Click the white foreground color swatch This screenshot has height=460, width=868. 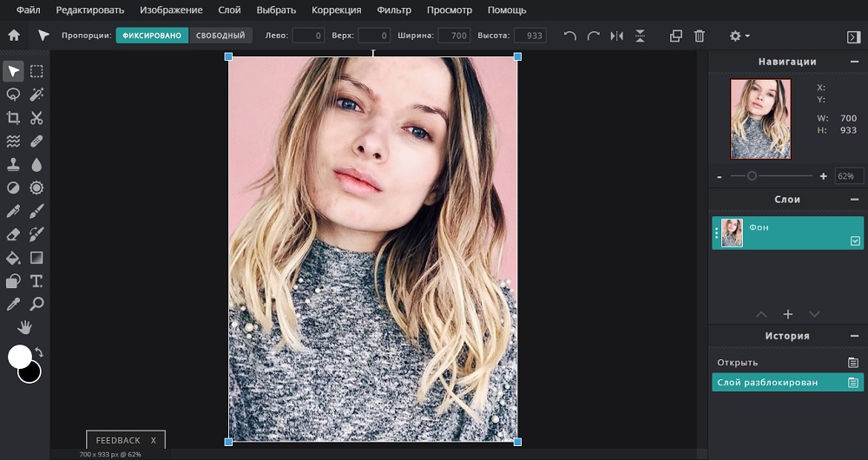click(x=19, y=356)
